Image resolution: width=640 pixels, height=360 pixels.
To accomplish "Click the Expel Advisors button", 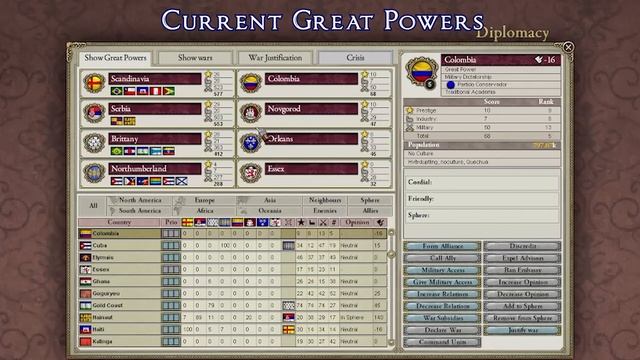I will [x=522, y=258].
